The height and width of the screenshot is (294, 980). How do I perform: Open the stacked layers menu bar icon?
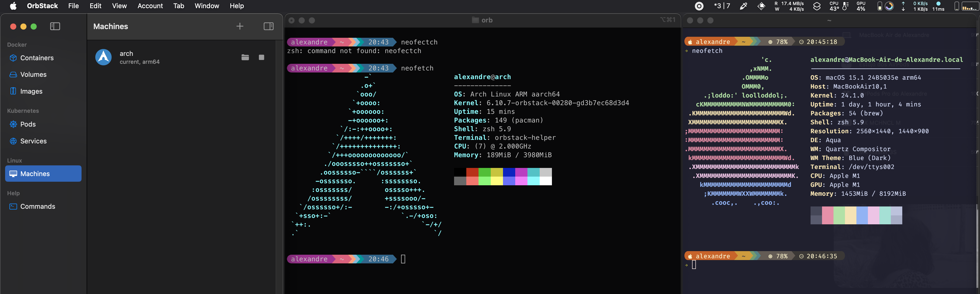click(817, 6)
